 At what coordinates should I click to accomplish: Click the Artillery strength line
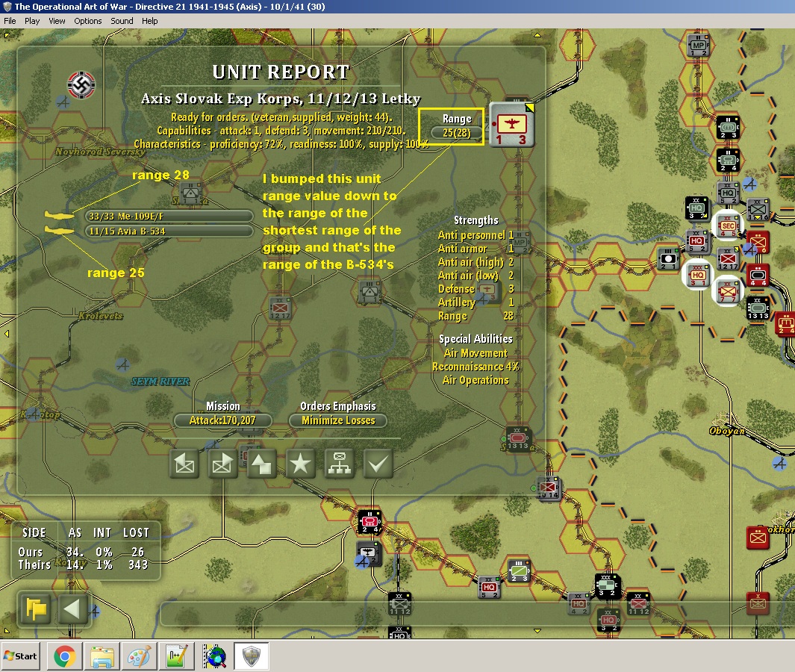coord(476,302)
